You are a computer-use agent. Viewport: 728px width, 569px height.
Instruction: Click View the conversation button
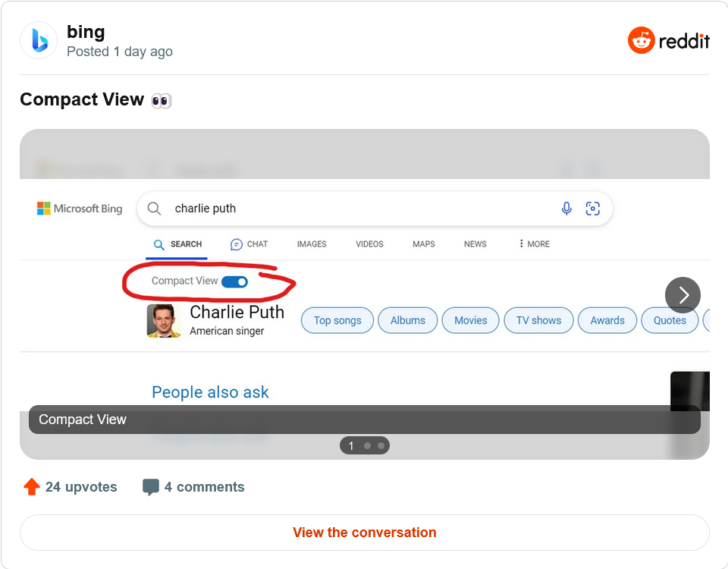coord(365,533)
